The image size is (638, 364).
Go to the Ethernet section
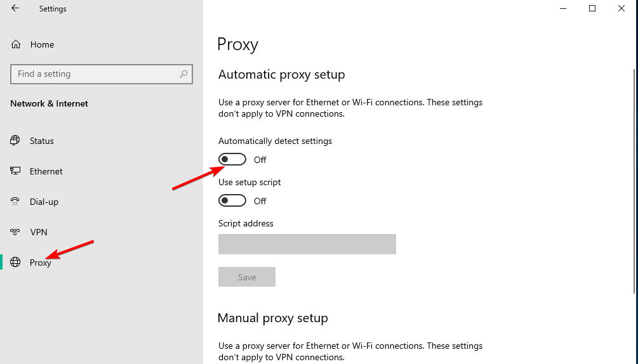pyautogui.click(x=46, y=171)
